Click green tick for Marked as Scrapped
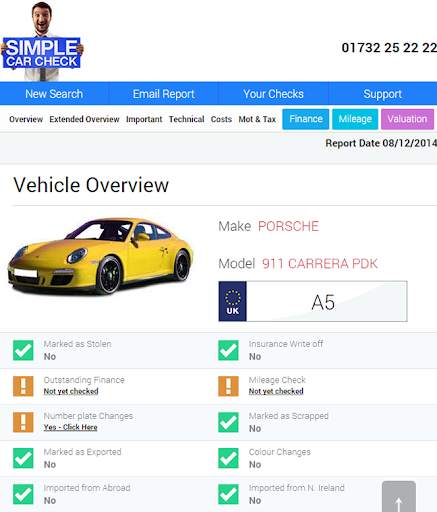 click(228, 422)
